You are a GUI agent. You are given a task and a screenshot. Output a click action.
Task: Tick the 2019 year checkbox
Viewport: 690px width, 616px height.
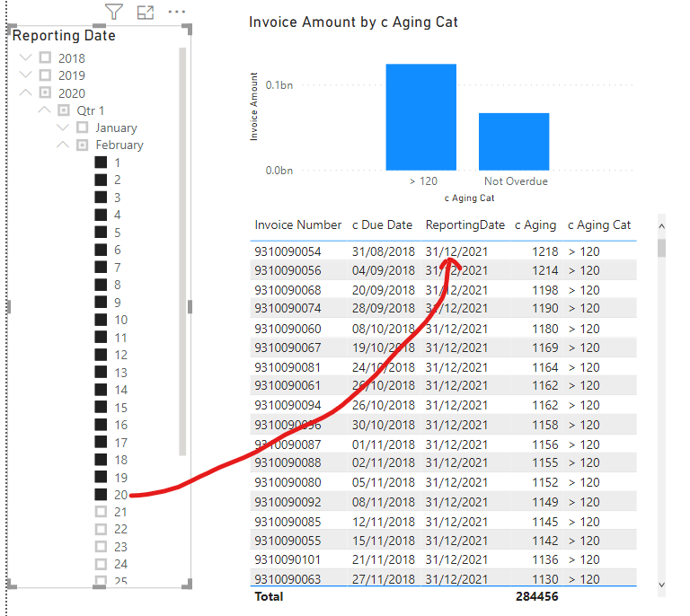(x=45, y=75)
